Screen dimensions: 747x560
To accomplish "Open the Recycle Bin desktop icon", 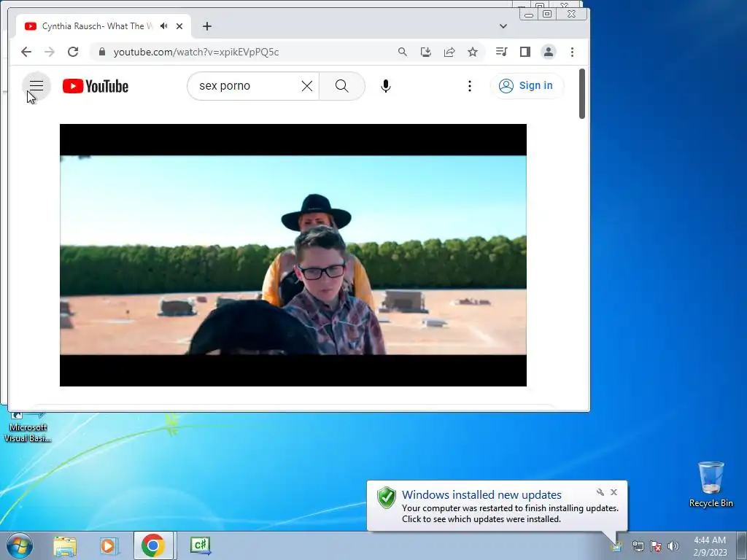I will (711, 484).
